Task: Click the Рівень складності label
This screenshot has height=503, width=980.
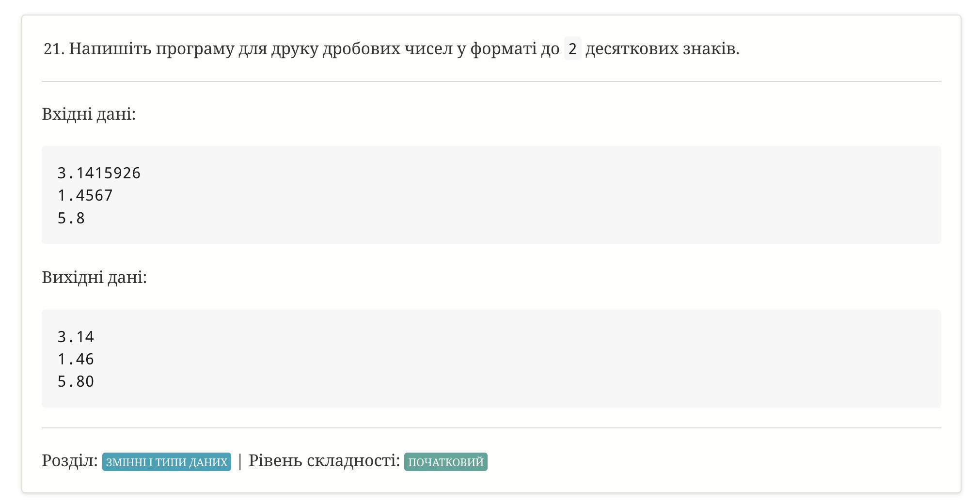Action: 324,460
